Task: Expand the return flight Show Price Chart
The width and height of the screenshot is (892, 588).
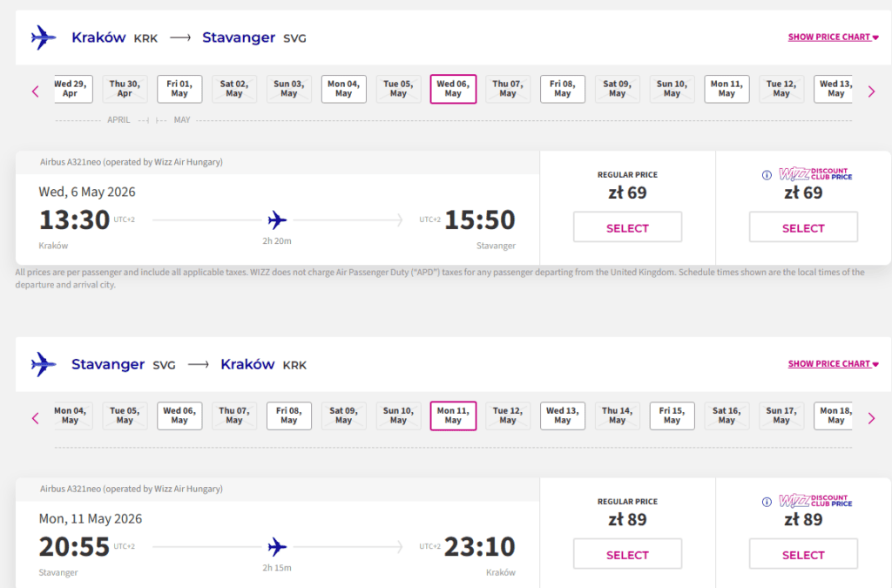Action: [833, 364]
